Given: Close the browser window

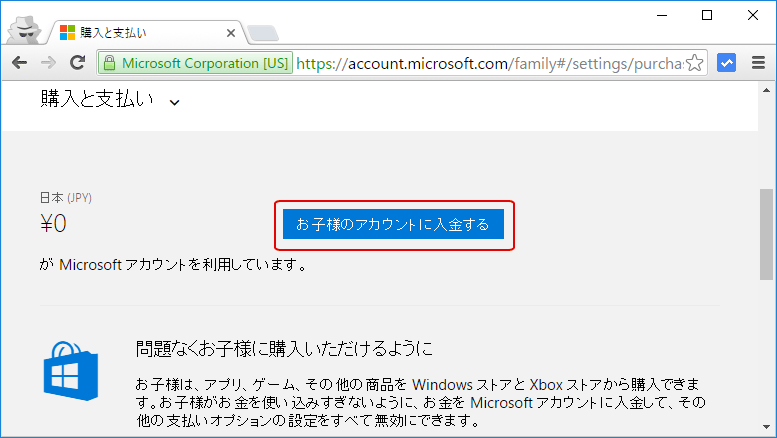Looking at the screenshot, I should click(753, 15).
